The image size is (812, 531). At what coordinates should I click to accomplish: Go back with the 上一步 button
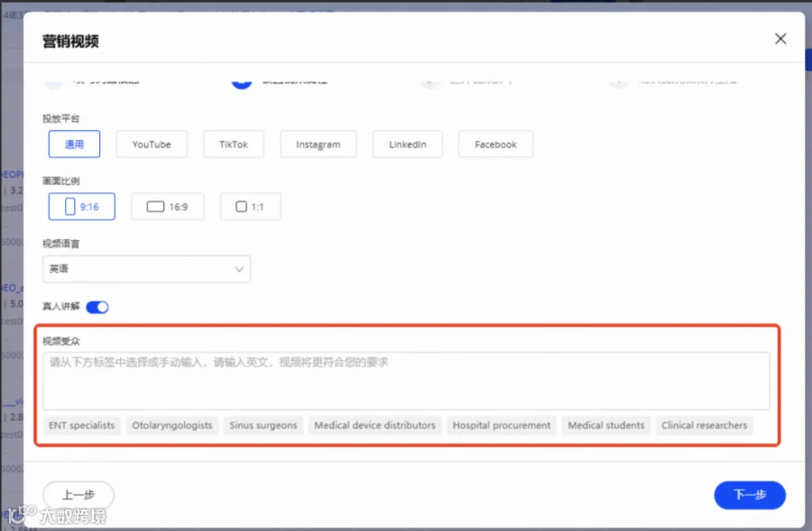[x=78, y=495]
